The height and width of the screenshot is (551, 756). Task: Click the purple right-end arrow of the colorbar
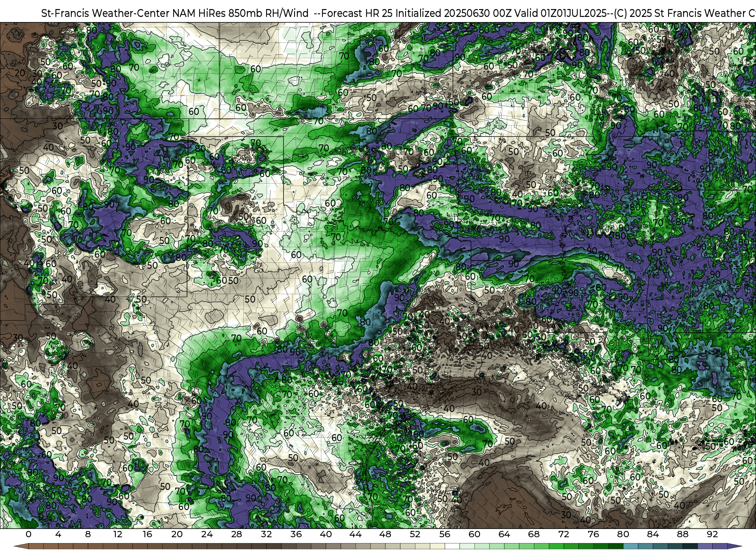click(734, 547)
